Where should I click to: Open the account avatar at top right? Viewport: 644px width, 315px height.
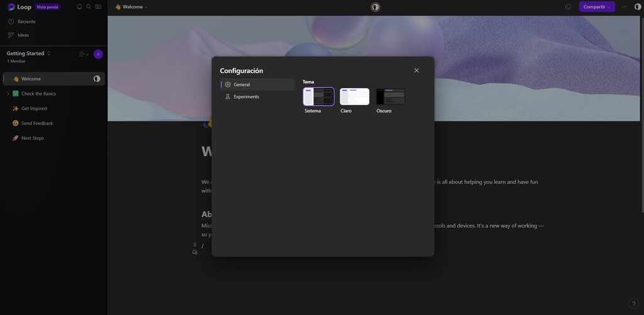[638, 7]
